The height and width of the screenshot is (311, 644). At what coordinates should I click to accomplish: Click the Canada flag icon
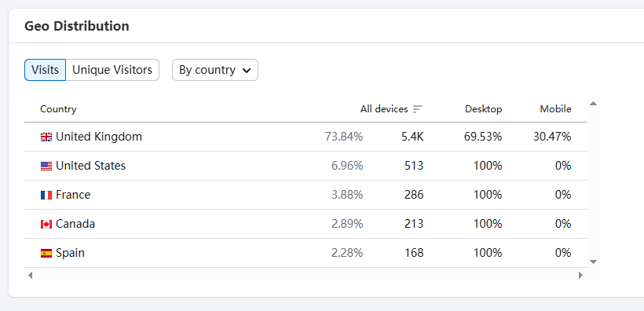(46, 224)
